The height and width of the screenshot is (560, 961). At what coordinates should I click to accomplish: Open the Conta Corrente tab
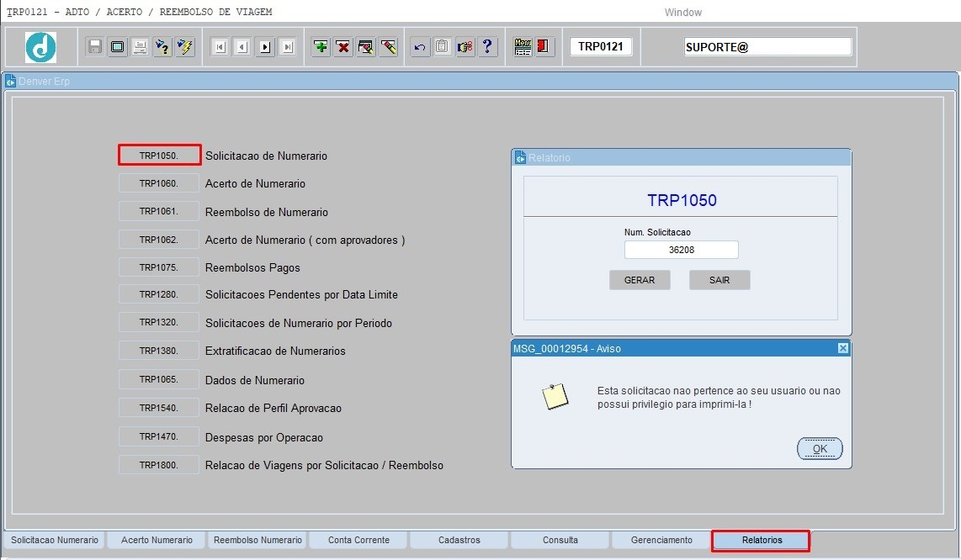point(358,540)
